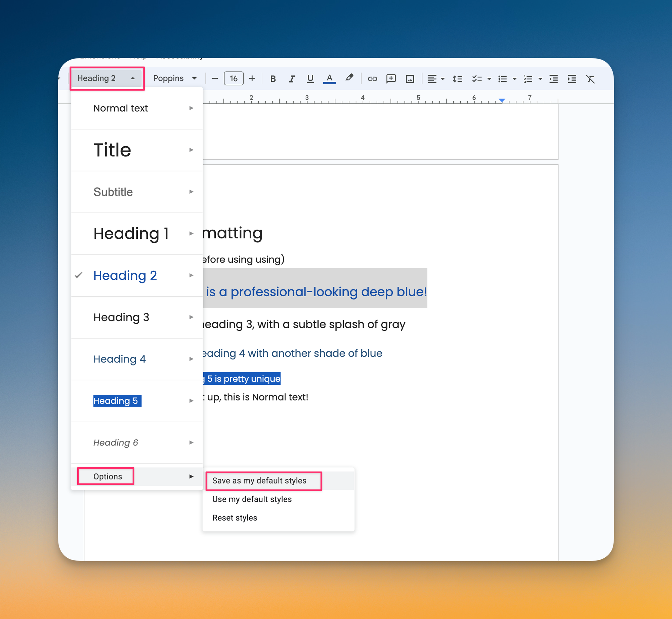Choose Save as my default styles
The image size is (672, 619).
point(259,480)
